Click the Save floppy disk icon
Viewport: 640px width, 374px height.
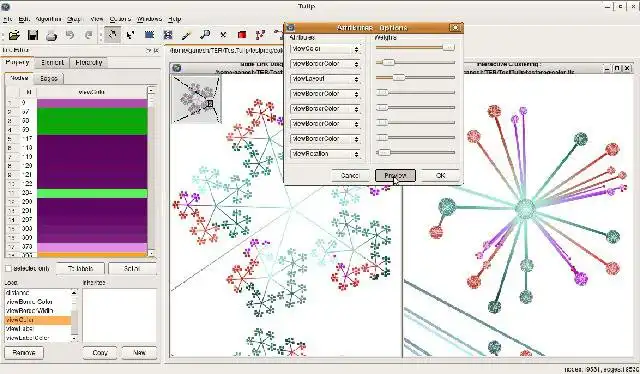[33, 35]
